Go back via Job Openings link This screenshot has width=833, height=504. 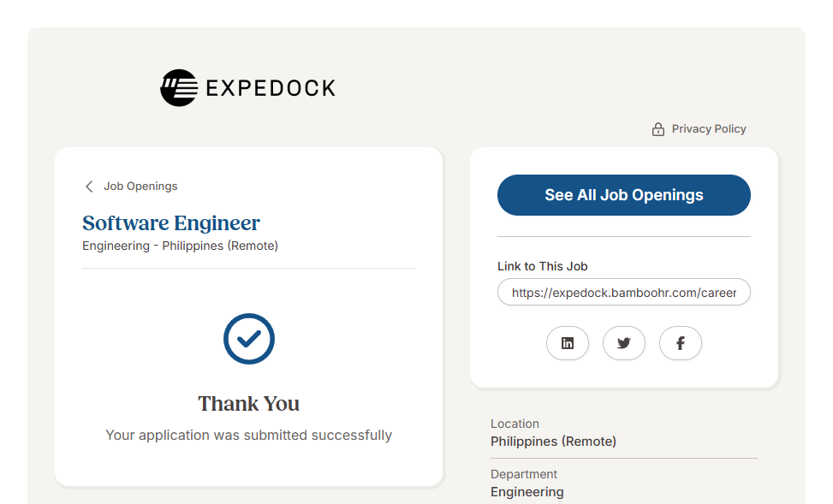point(140,187)
